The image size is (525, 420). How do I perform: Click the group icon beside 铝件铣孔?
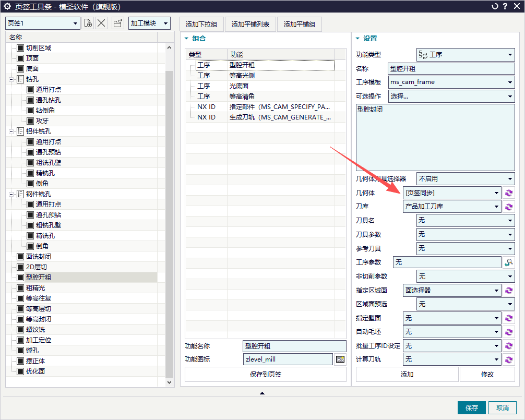20,131
